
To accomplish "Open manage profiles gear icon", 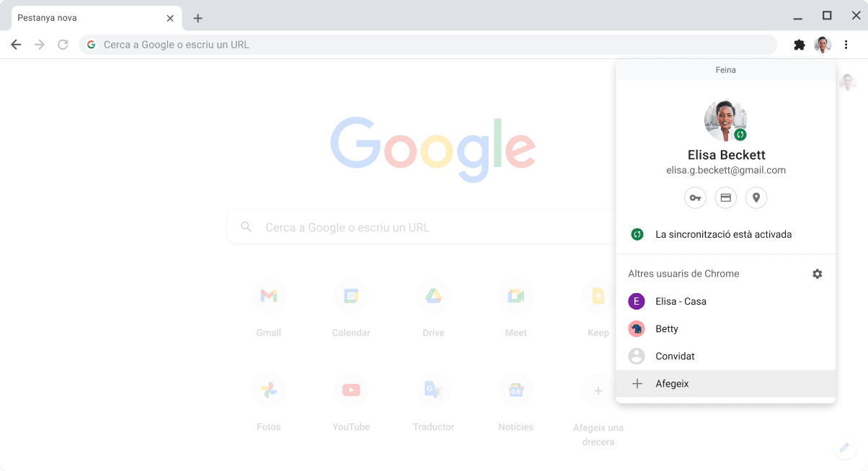I will pyautogui.click(x=817, y=274).
